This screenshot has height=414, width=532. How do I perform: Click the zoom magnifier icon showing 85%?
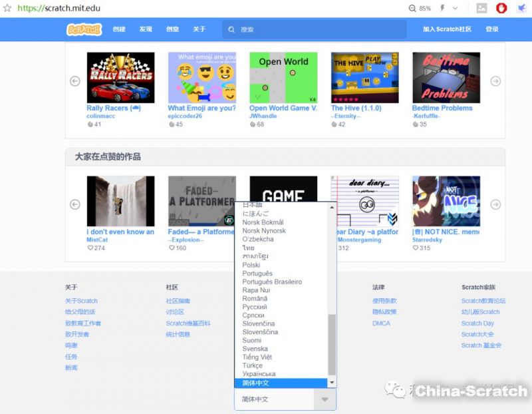(413, 9)
